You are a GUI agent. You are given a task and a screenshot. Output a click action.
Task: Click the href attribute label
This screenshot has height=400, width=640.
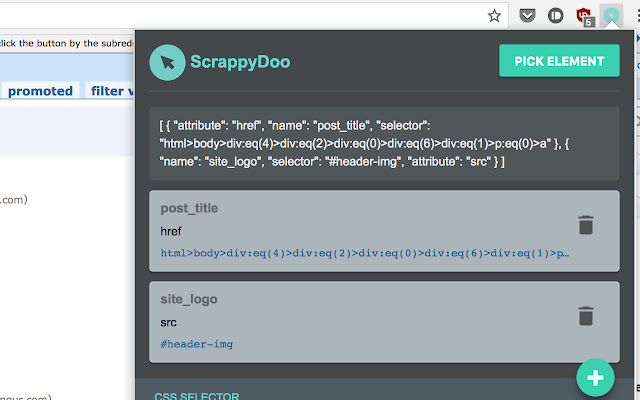(171, 231)
